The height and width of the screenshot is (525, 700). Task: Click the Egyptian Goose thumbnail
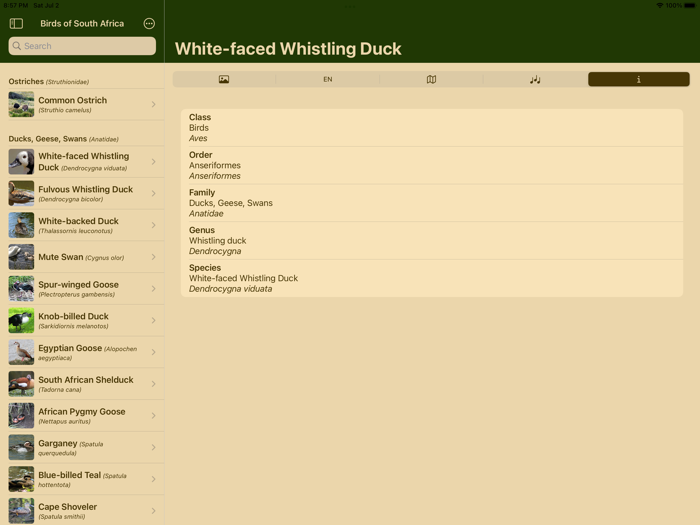tap(21, 352)
